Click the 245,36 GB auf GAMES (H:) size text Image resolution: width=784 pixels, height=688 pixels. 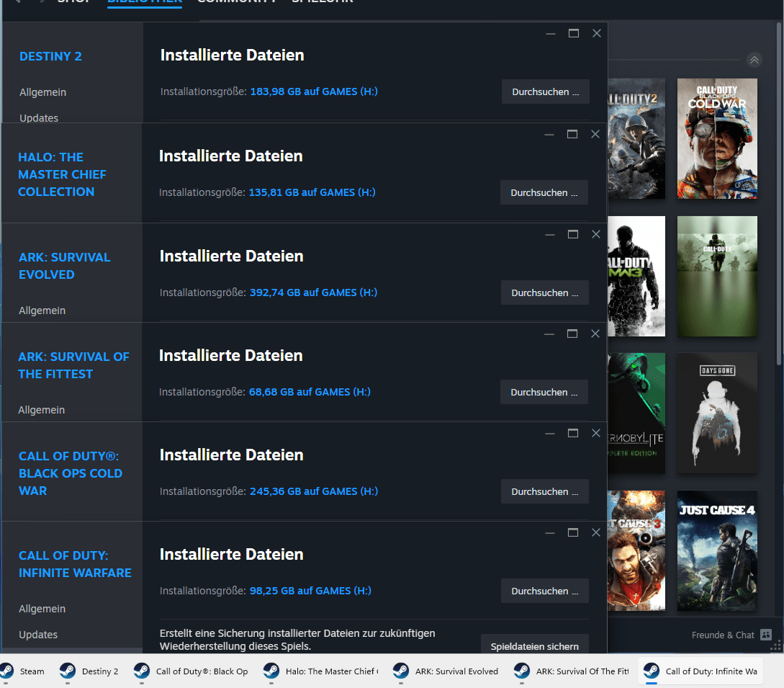point(314,491)
